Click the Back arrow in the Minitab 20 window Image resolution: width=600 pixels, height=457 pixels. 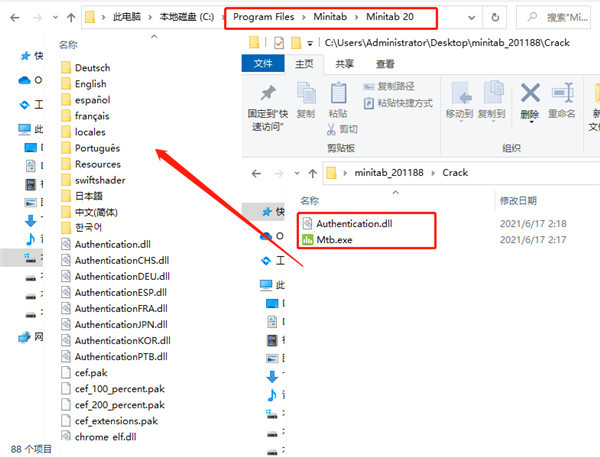[x=15, y=18]
